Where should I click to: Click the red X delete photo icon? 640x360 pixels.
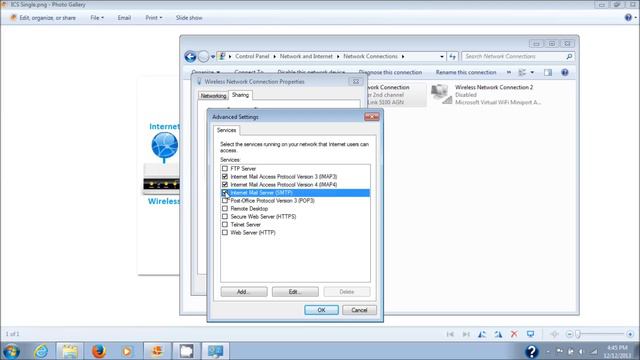point(514,334)
